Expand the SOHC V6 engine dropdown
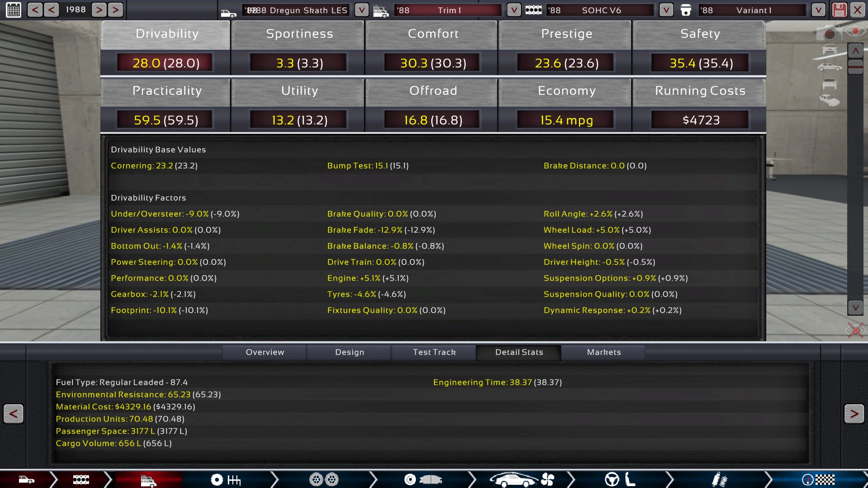 pos(666,10)
